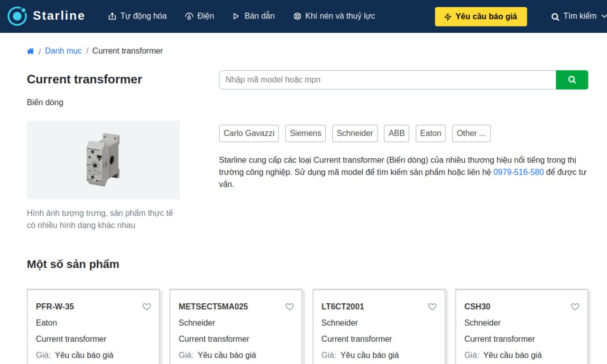Favorite the METSECT5MA025 product heart
Screen dimensions: 607x364
click(290, 307)
